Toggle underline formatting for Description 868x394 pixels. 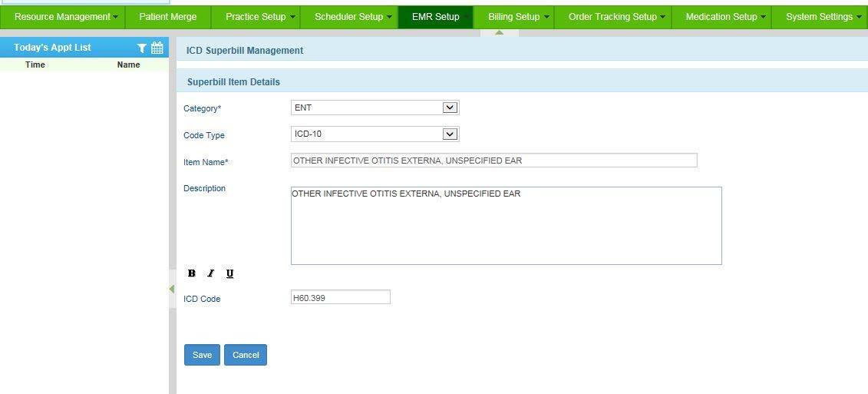229,273
